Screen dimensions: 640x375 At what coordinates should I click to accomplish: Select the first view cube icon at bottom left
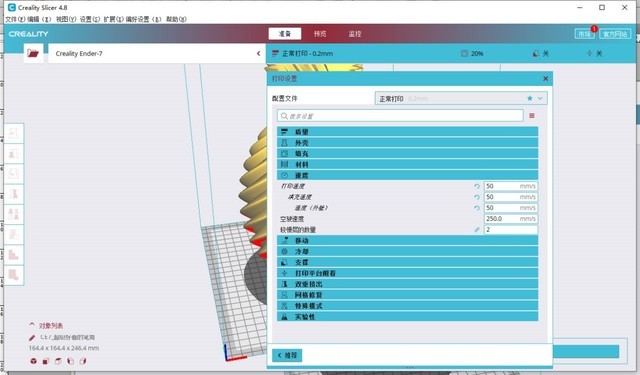pyautogui.click(x=33, y=361)
